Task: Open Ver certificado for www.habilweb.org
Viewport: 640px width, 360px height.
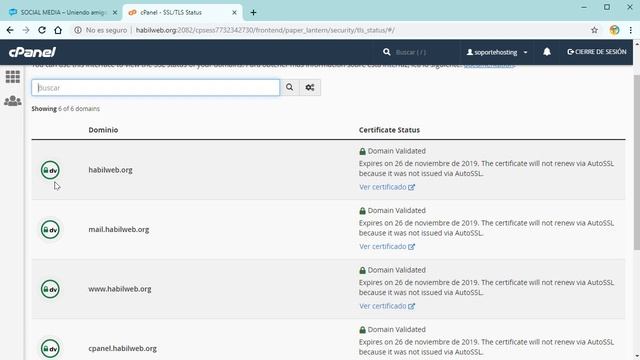Action: (387, 306)
